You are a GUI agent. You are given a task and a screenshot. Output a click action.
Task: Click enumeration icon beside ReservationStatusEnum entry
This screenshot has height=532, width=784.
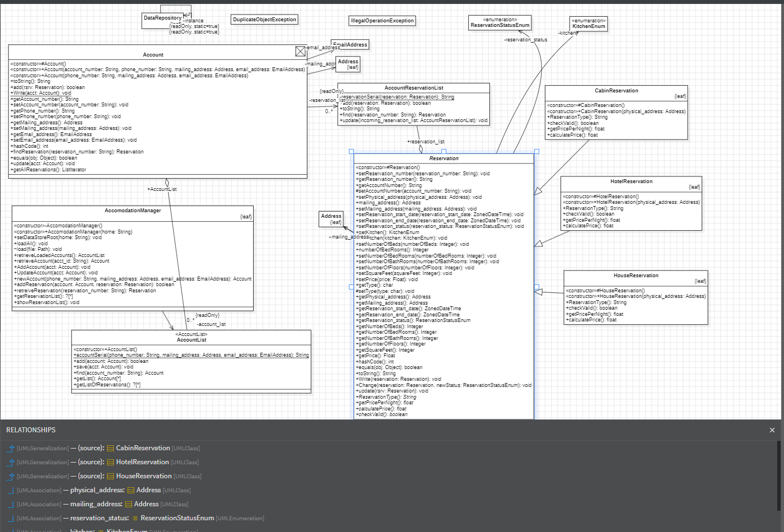click(135, 518)
